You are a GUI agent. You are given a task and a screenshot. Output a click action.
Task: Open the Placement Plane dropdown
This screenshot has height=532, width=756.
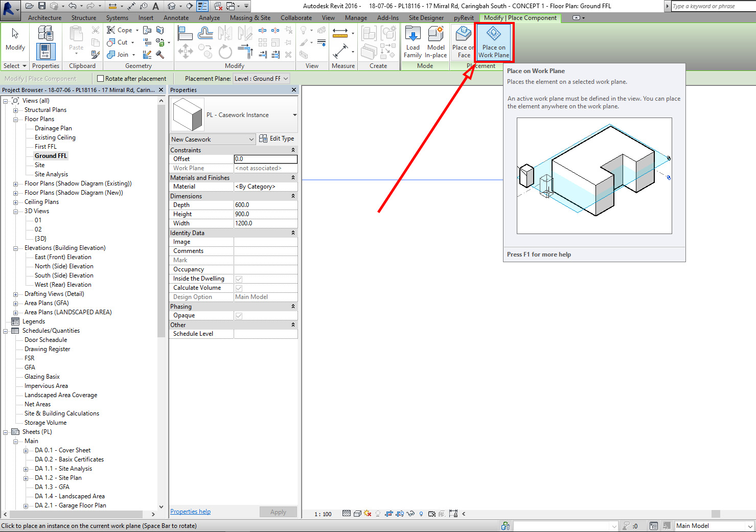pyautogui.click(x=261, y=78)
